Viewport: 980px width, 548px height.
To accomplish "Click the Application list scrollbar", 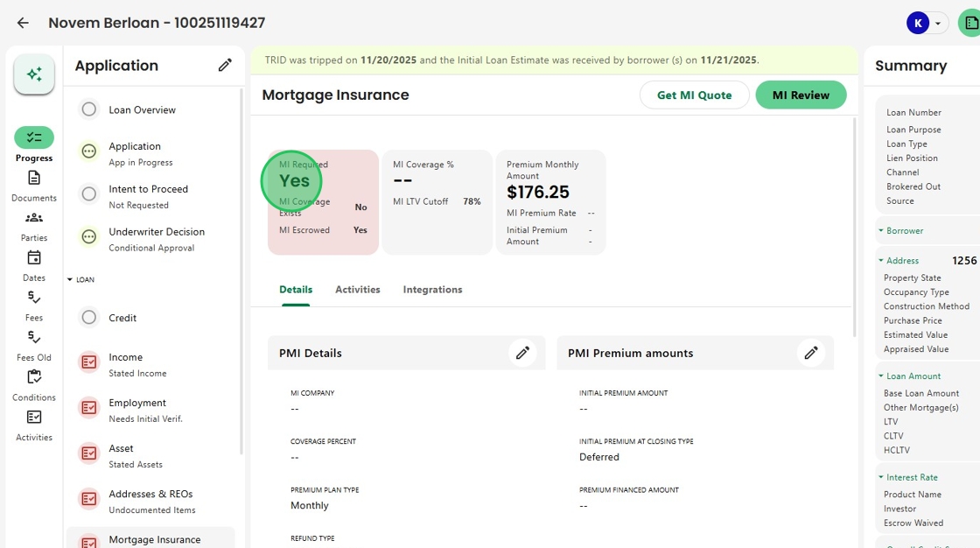I will 241,271.
